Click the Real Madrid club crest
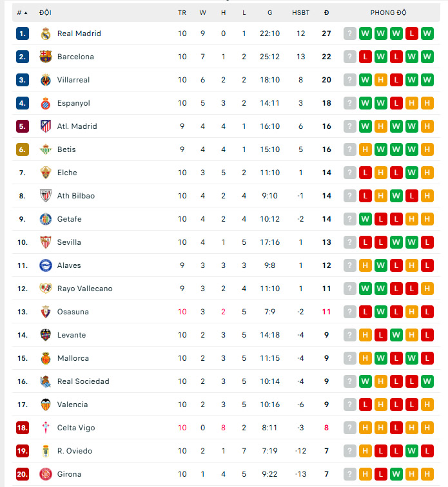Viewport: 448px width, 487px height. point(45,33)
